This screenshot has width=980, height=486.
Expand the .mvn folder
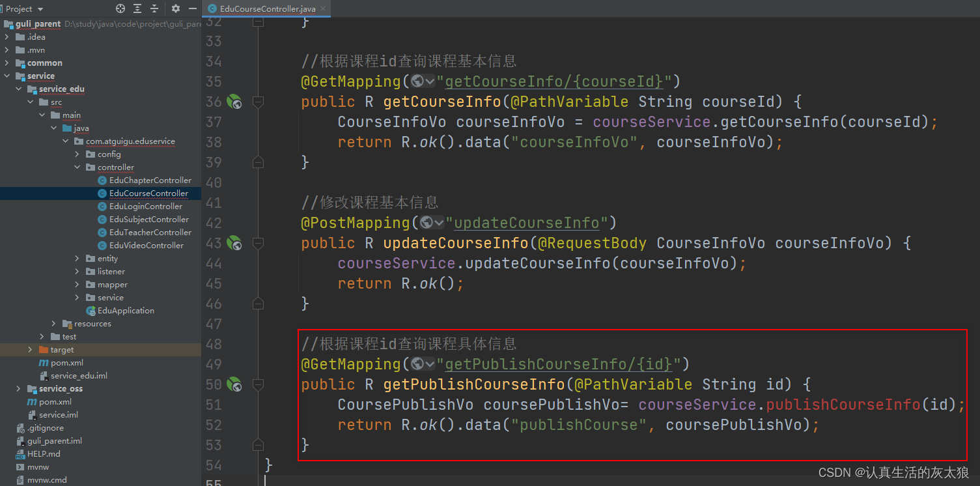click(7, 50)
